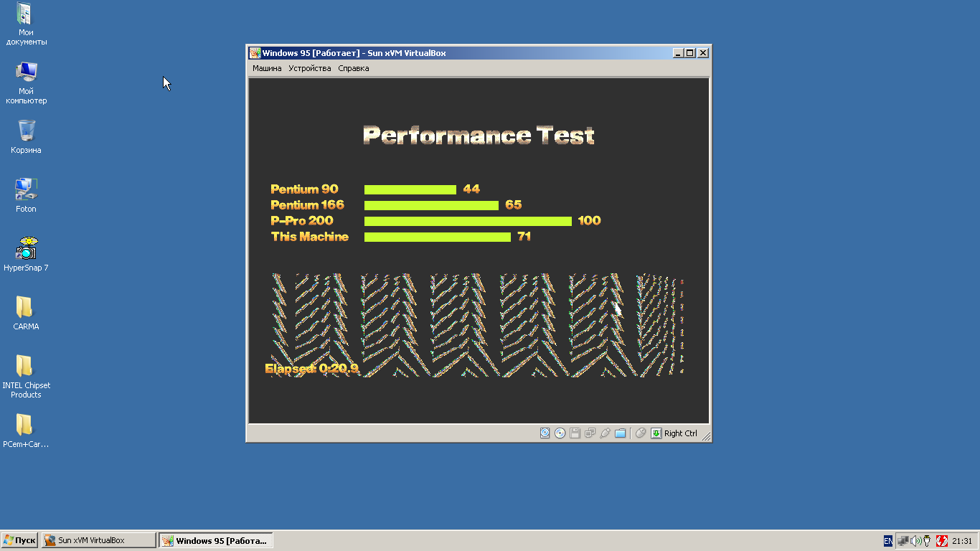Image resolution: width=980 pixels, height=551 pixels.
Task: Click the Pentium 166 label
Action: [307, 205]
